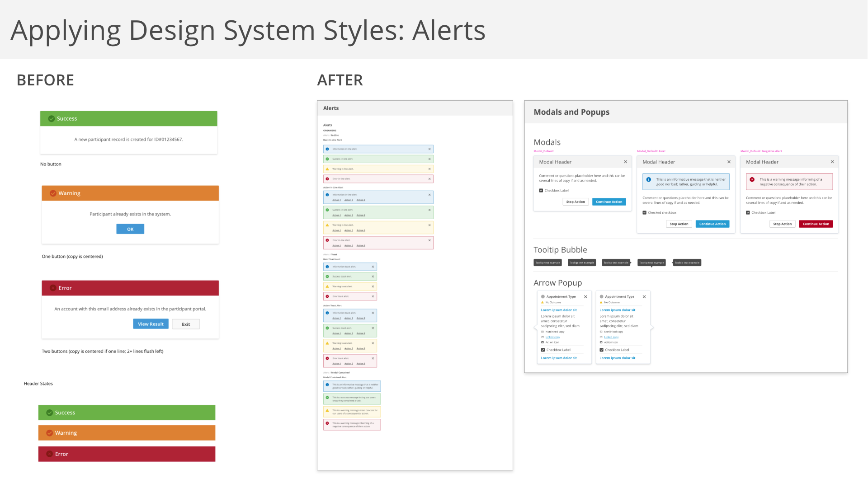Viewport: 868px width, 488px height.
Task: Click the red Continue Action button
Action: (816, 224)
